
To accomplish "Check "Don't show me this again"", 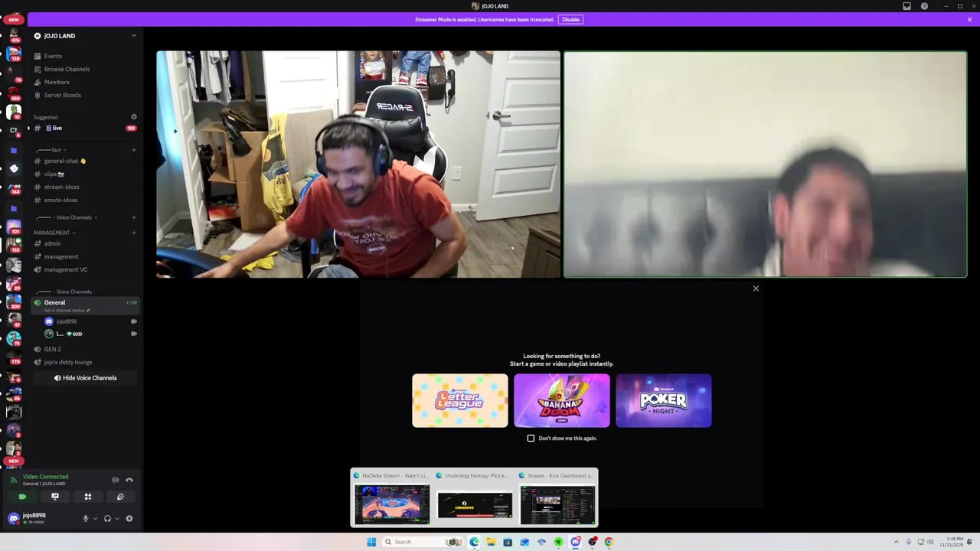I will [531, 439].
